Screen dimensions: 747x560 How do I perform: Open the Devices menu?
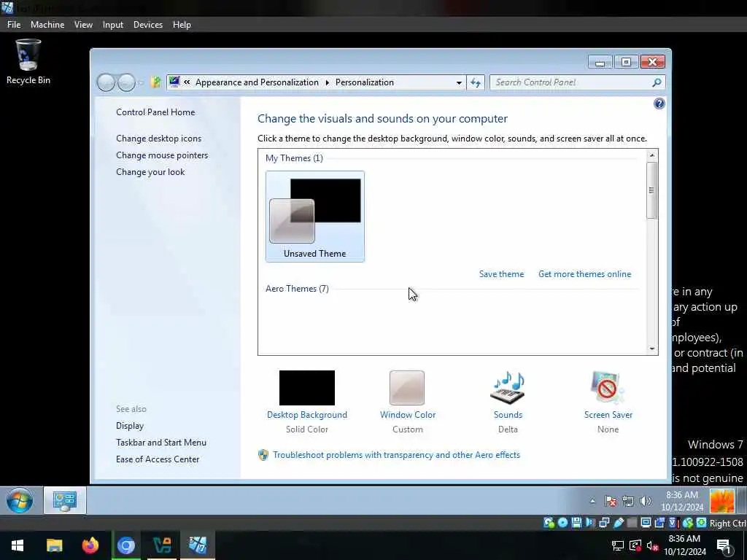(147, 25)
